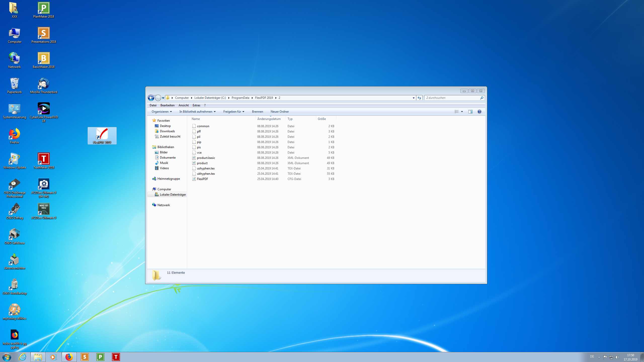The height and width of the screenshot is (362, 644).
Task: Open the Organisieren dropdown
Action: (162, 112)
